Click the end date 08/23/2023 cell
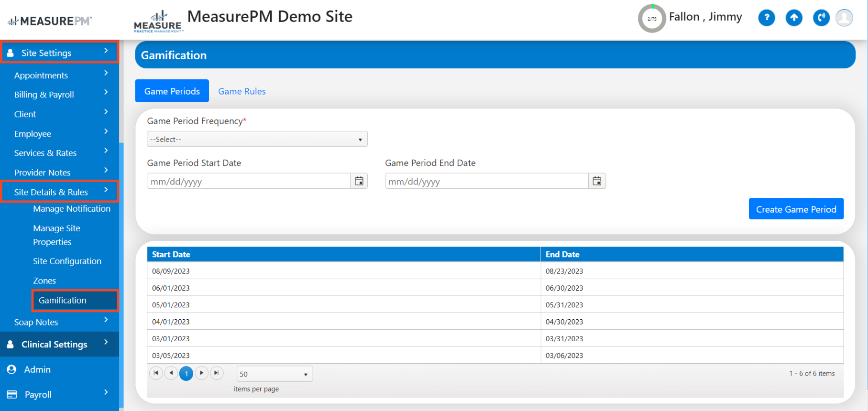 click(692, 271)
